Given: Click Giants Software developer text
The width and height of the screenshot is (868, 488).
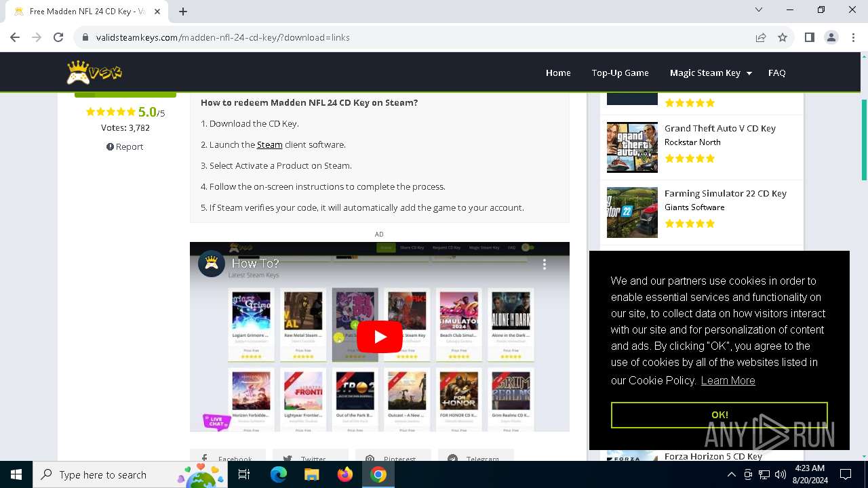Looking at the screenshot, I should (x=694, y=207).
